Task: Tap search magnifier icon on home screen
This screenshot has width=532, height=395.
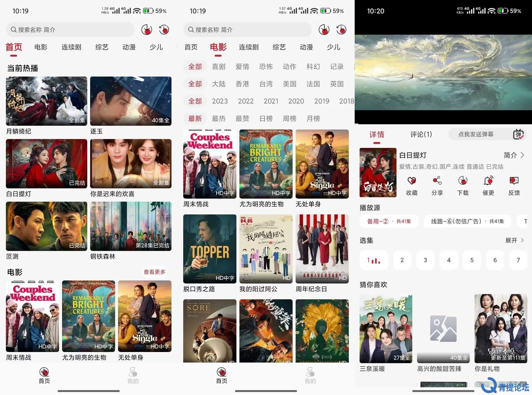Action: coord(14,29)
